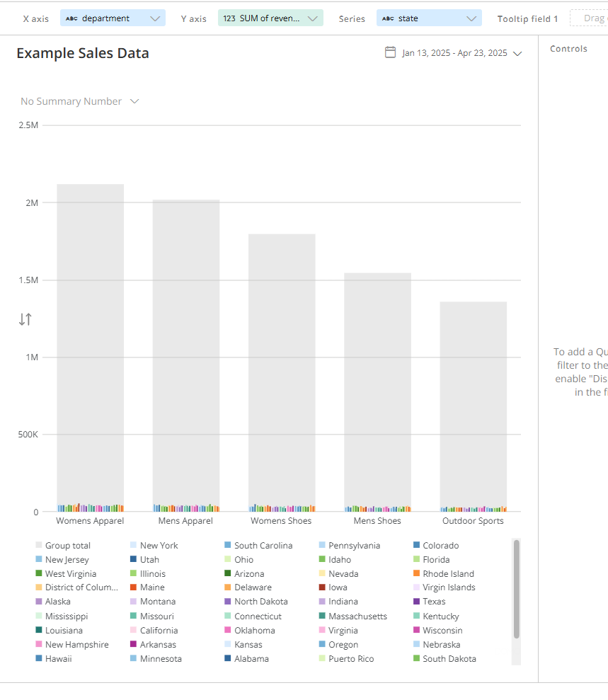This screenshot has width=608, height=700.
Task: Click the calendar icon beside date range
Action: pos(390,52)
